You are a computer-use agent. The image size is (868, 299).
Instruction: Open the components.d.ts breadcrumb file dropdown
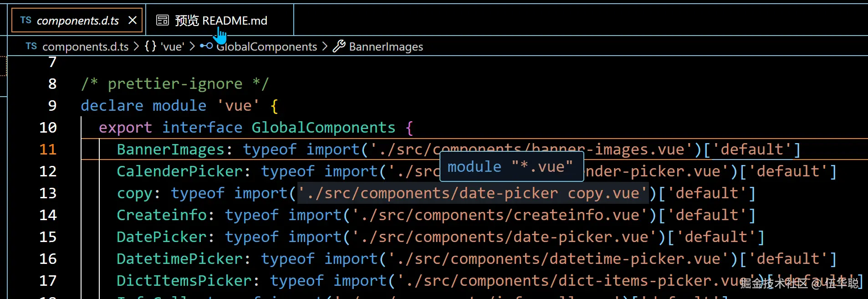[86, 46]
